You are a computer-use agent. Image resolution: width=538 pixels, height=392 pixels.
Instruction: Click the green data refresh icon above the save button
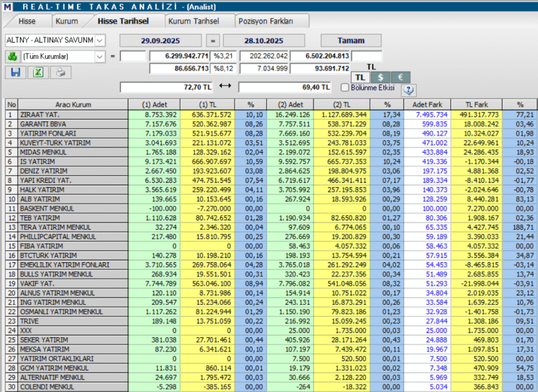click(x=14, y=56)
